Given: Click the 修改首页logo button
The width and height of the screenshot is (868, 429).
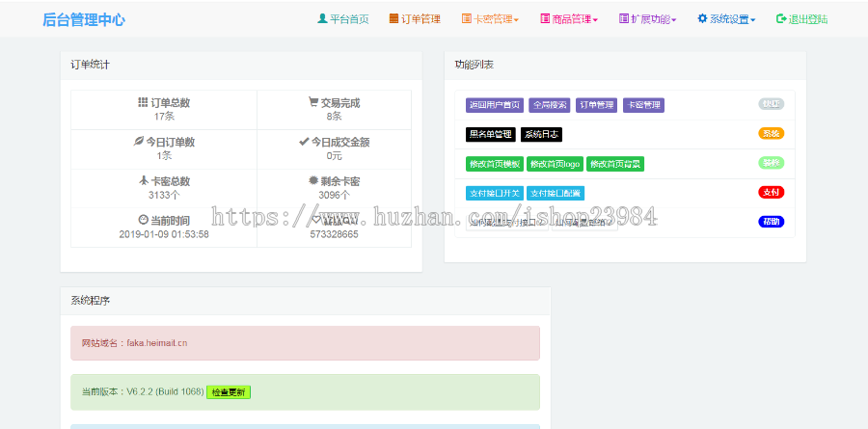Looking at the screenshot, I should [555, 164].
